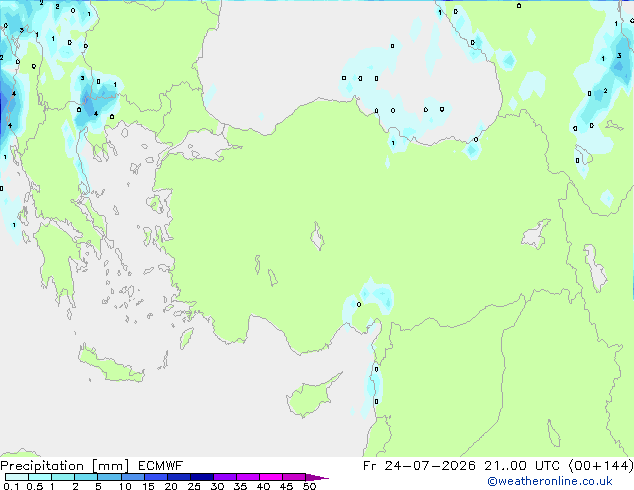
Task: Click the 'Precipitation' title text
Action: (x=42, y=466)
